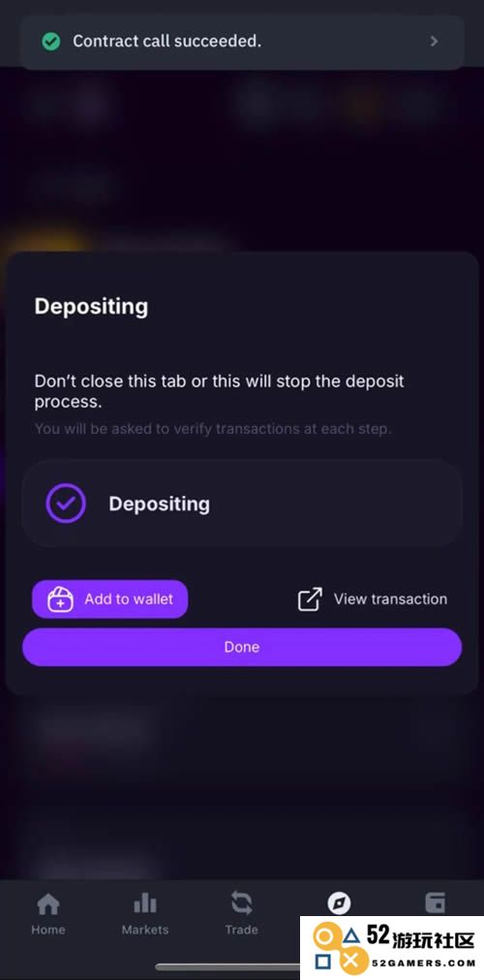484x980 pixels.
Task: Open the compass discover icon in bottom bar
Action: tap(339, 903)
